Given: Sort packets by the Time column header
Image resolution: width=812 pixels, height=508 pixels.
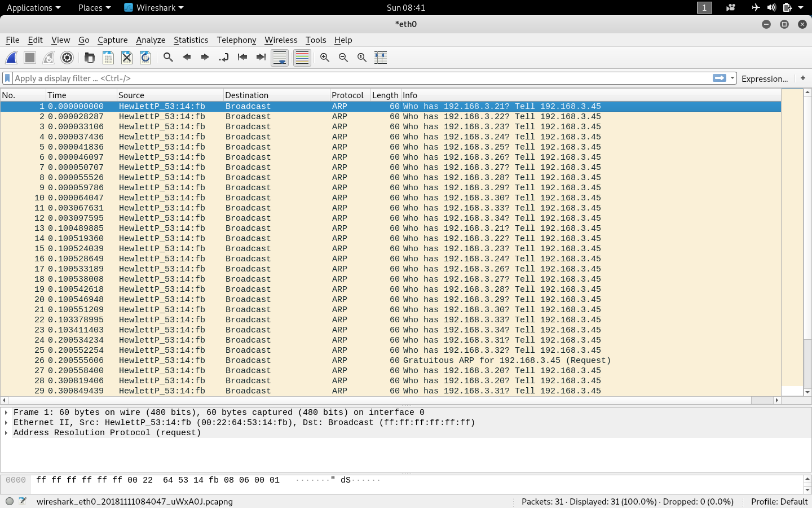Looking at the screenshot, I should click(x=81, y=95).
